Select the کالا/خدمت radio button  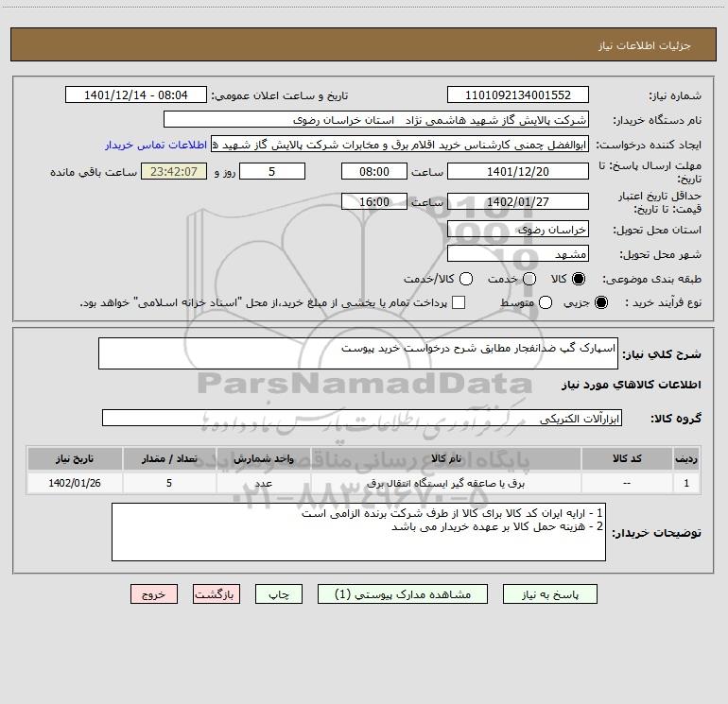pos(466,279)
